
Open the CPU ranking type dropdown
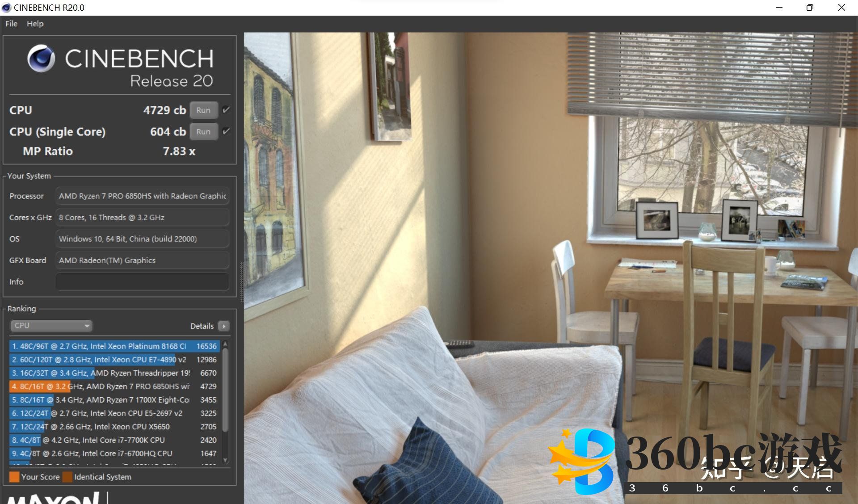[51, 326]
